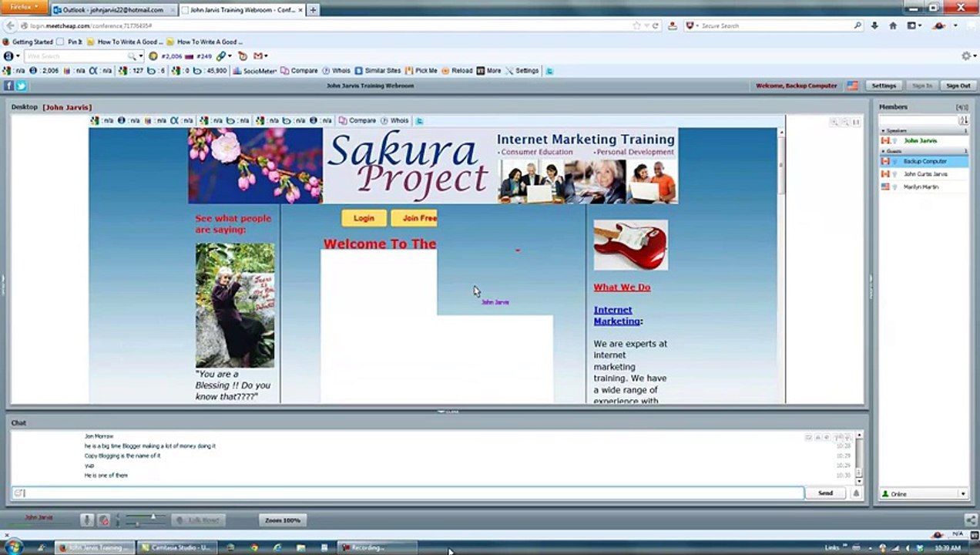Click the Login button on Sakura page
The height and width of the screenshot is (555, 980).
364,218
